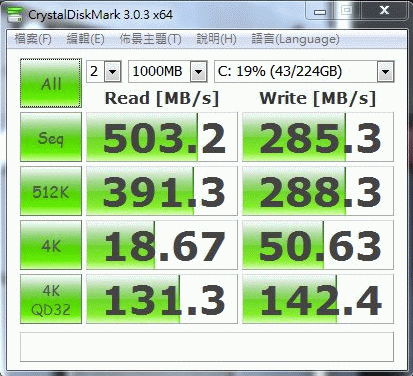The width and height of the screenshot is (413, 376).
Task: Select the 512K read result 391.3
Action: click(162, 191)
